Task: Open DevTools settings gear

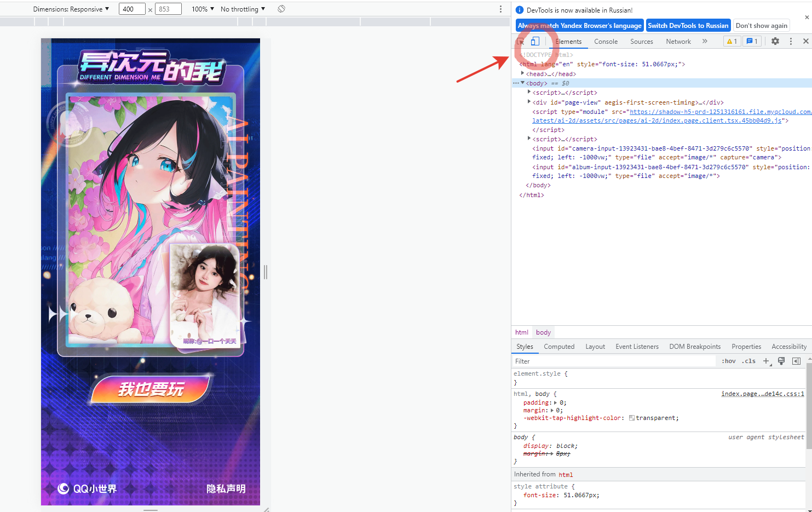Action: click(775, 41)
